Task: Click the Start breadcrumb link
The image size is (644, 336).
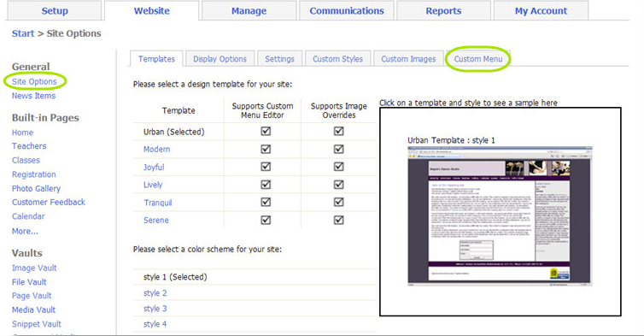Action: tap(23, 33)
